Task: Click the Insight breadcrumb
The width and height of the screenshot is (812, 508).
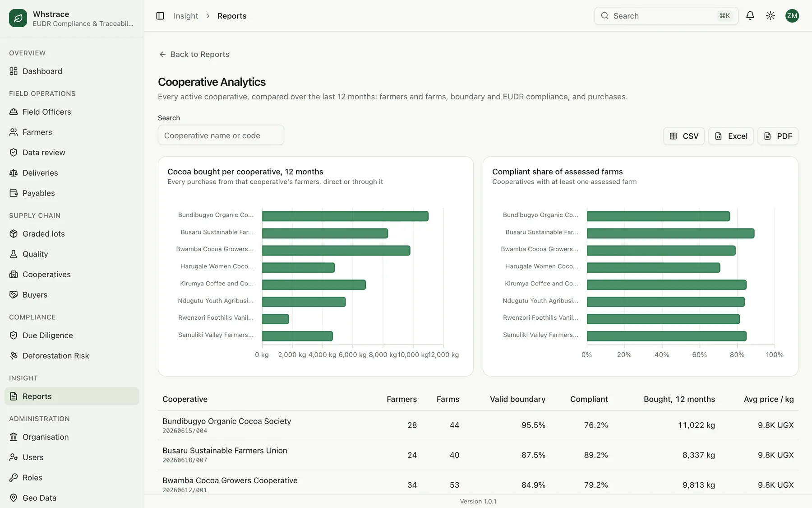Action: [x=186, y=16]
